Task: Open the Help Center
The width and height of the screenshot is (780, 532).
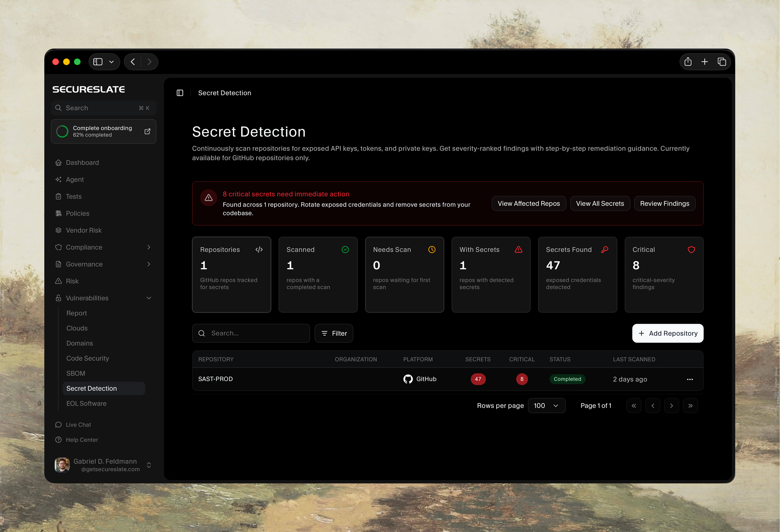Action: (77, 440)
